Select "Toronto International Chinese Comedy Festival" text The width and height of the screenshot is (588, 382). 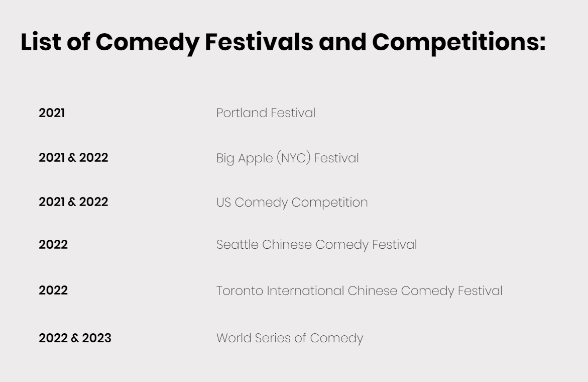click(x=359, y=291)
